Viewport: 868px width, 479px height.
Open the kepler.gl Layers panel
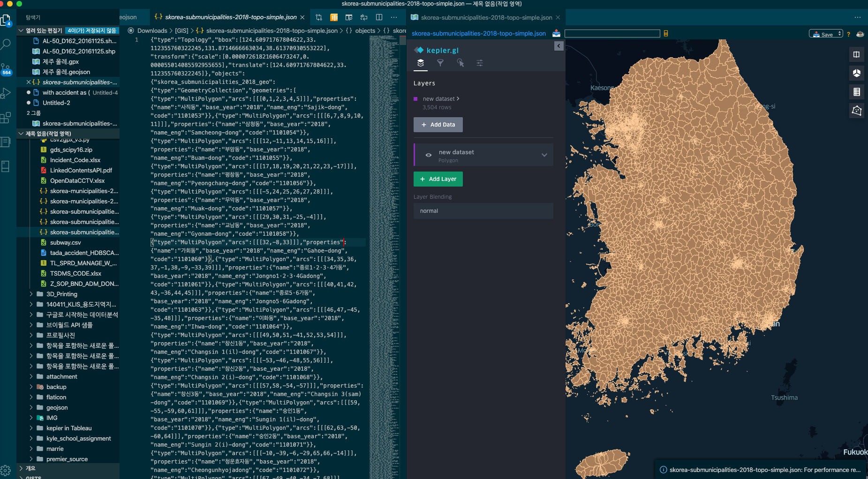point(421,63)
